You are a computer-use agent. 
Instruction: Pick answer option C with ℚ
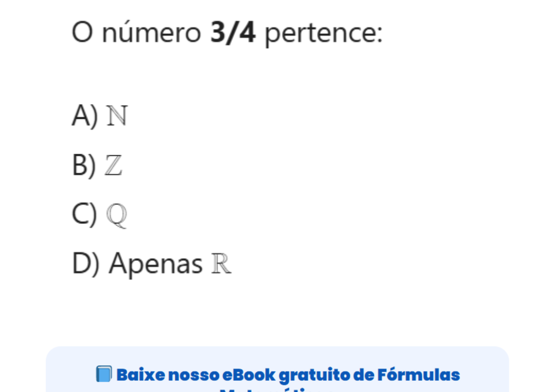[100, 215]
